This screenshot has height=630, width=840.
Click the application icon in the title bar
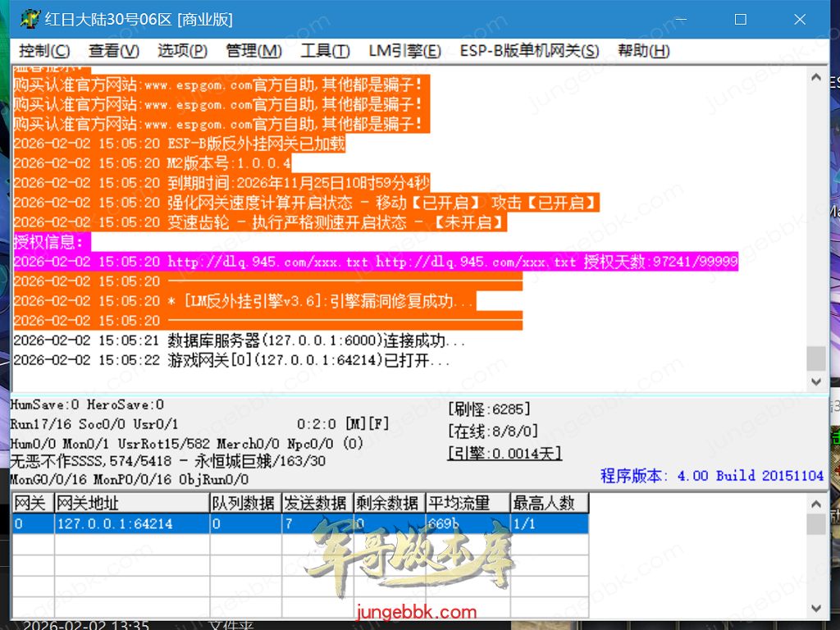tap(31, 19)
